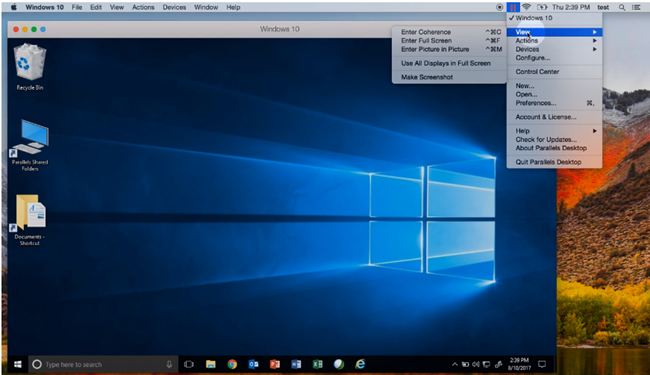Click the blue Coherence button in window title bar
Image resolution: width=650 pixels, height=375 pixels.
43,29
